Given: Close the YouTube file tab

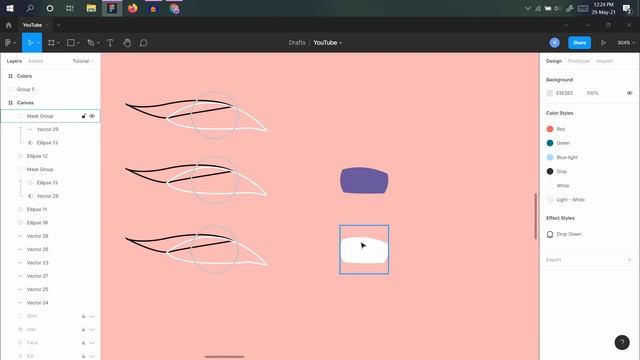Looking at the screenshot, I should [47, 25].
